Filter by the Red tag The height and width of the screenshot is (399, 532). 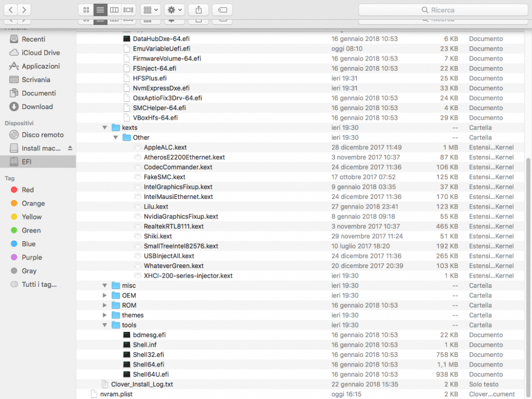coord(22,190)
